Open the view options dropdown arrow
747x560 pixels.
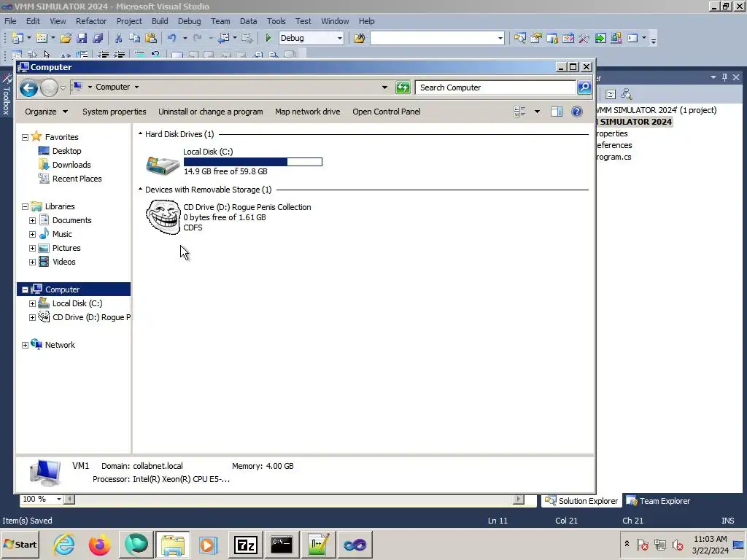[537, 112]
